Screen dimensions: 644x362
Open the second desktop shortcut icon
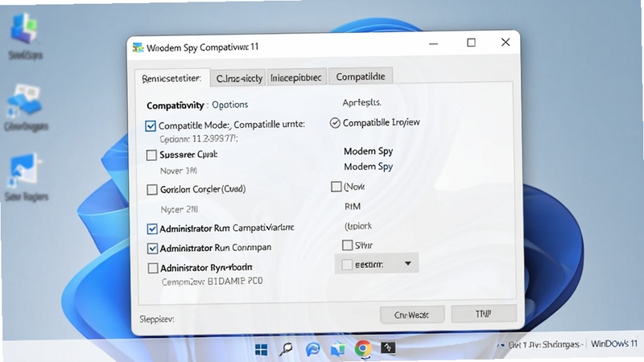click(x=25, y=100)
